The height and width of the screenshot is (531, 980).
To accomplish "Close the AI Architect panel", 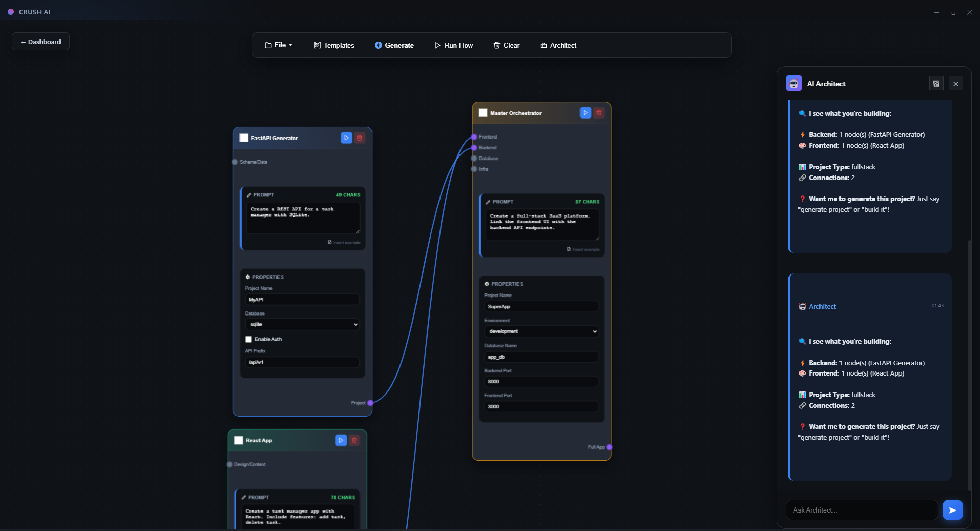I will pos(956,84).
